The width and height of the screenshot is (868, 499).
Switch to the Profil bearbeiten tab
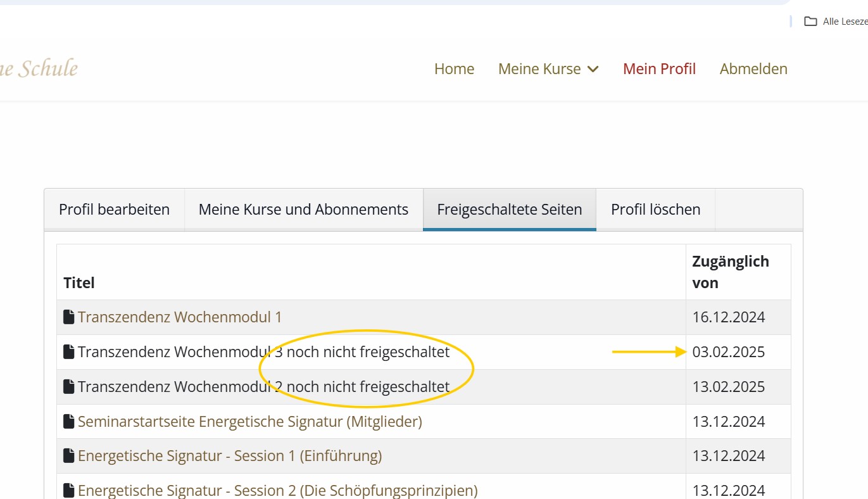pyautogui.click(x=114, y=210)
